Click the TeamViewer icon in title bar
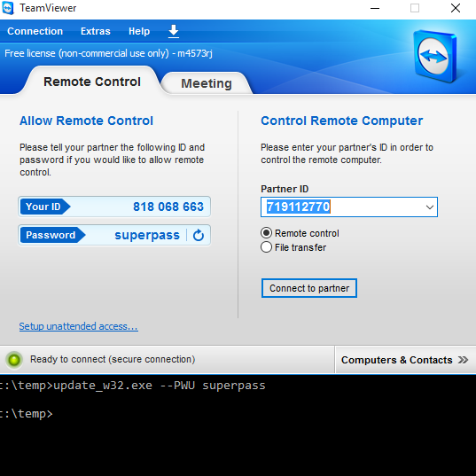 8,8
